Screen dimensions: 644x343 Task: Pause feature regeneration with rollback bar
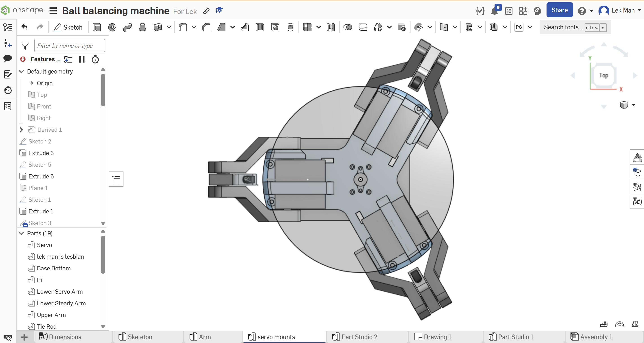82,59
